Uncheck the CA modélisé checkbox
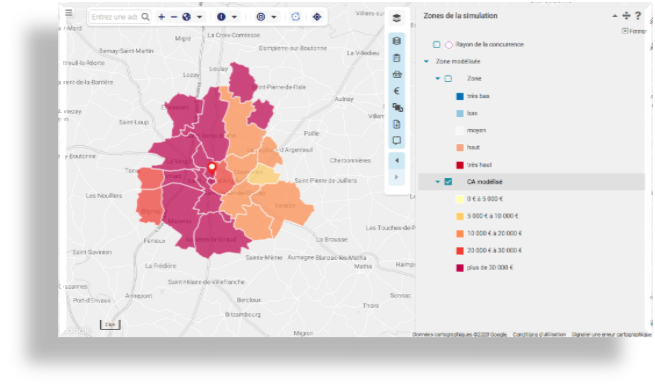Viewport: 655px width, 390px height. (448, 182)
